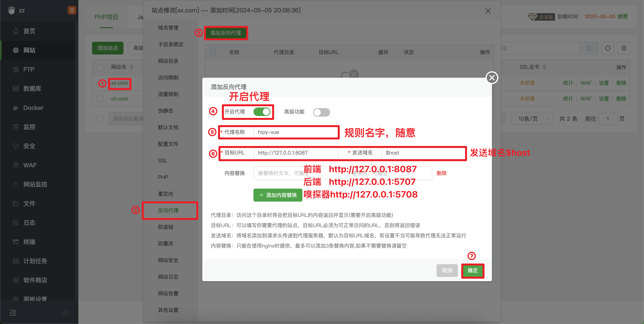Select the 数据库 (database) sidebar icon
This screenshot has width=644, height=324.
(x=16, y=88)
